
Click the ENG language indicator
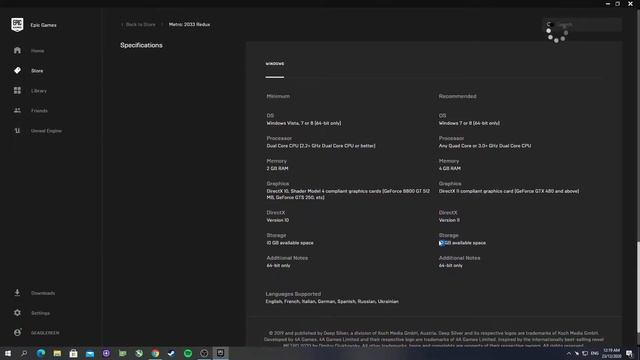(595, 353)
